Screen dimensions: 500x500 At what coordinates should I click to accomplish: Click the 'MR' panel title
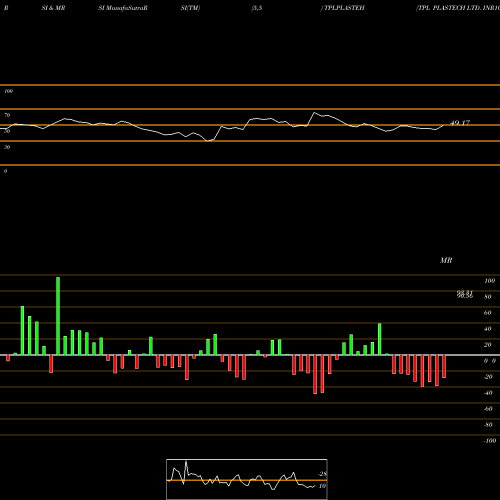tap(446, 260)
